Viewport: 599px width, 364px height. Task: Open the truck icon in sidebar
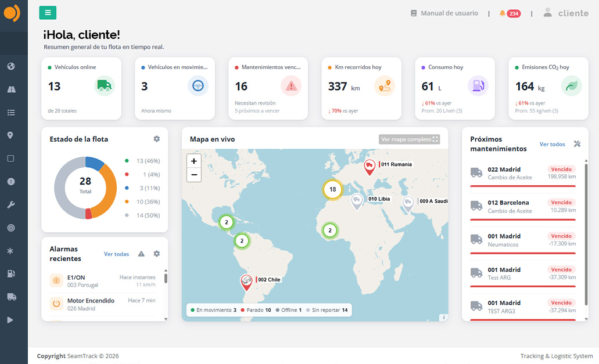point(12,297)
